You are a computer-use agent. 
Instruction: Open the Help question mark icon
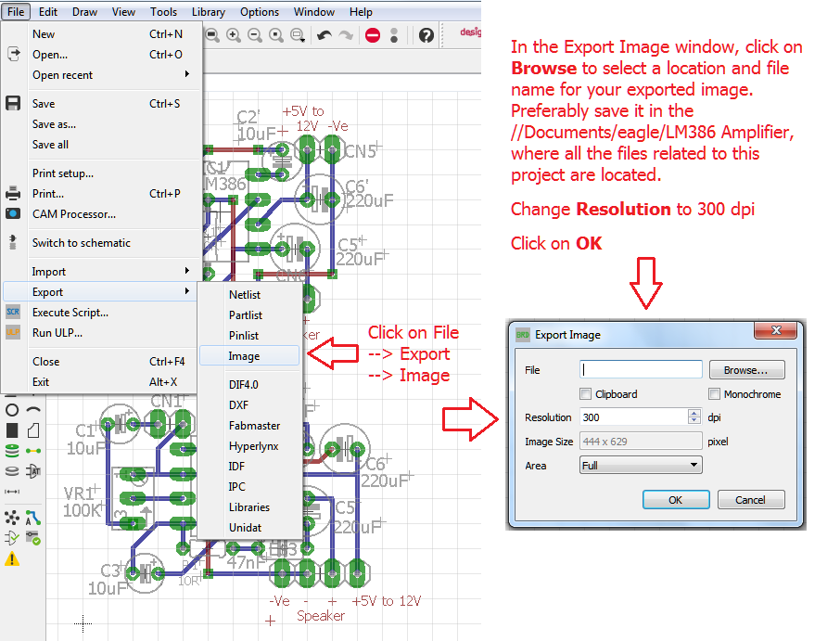[426, 35]
